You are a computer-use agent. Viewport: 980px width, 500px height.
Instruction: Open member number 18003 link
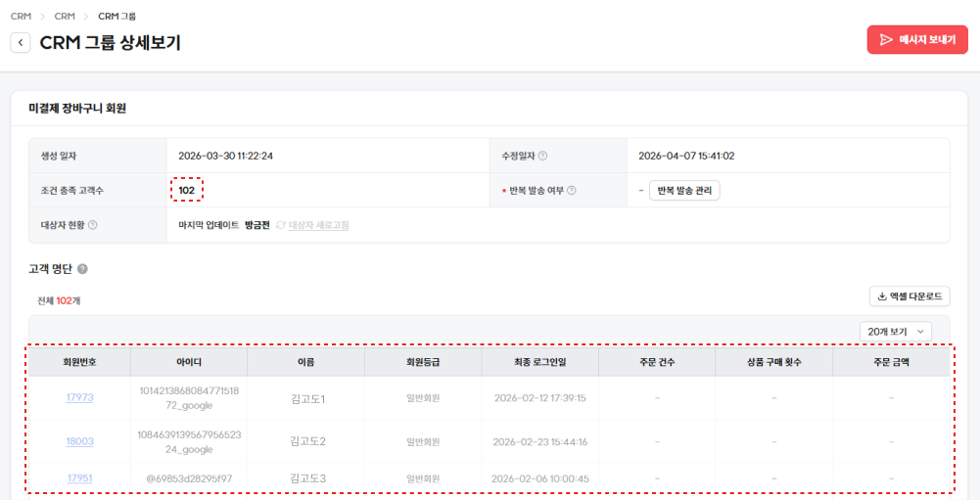(80, 441)
